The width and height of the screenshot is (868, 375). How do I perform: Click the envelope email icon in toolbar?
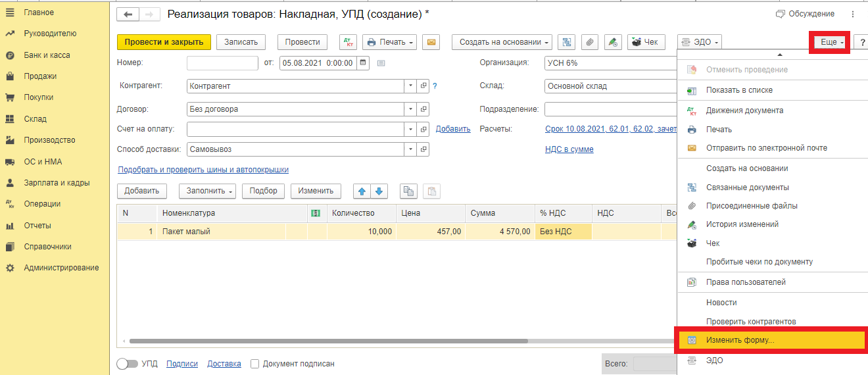[x=431, y=42]
